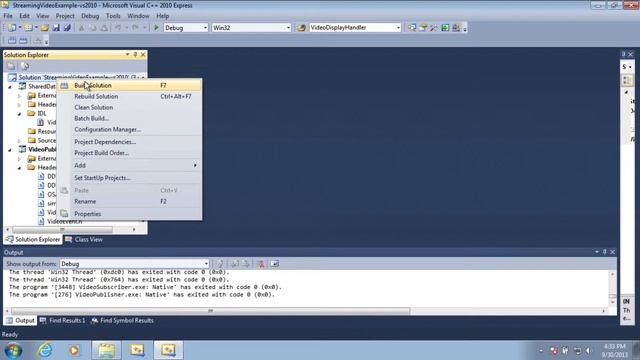Switch to the Find Results 1 tab
Viewport: 640px width, 360px height.
click(x=62, y=320)
